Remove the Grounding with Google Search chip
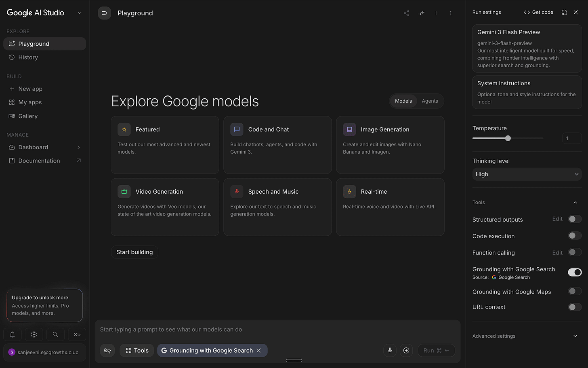588x368 pixels. click(259, 350)
